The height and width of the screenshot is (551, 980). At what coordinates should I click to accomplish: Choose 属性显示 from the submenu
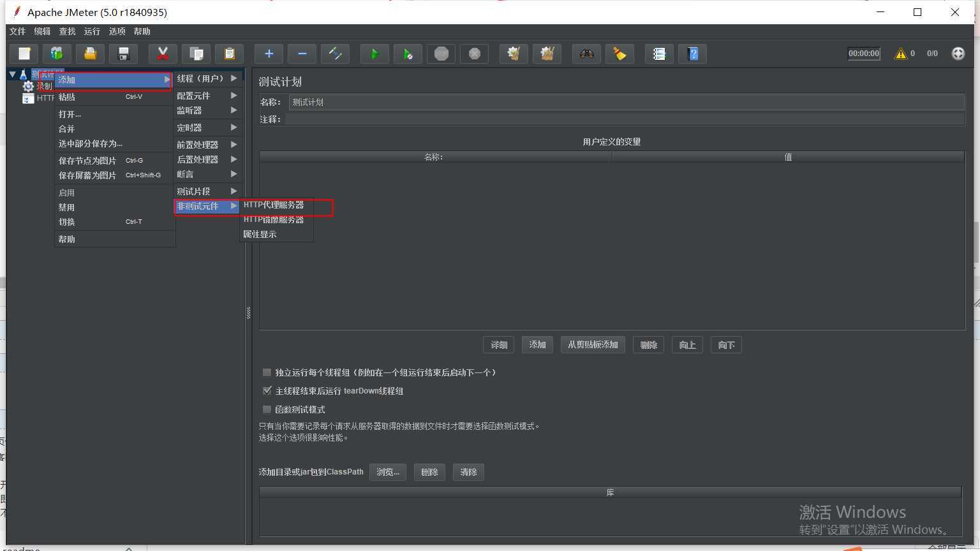click(276, 235)
